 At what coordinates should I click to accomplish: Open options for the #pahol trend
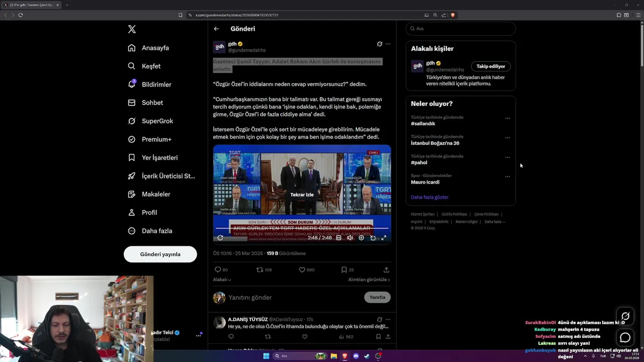coord(507,157)
